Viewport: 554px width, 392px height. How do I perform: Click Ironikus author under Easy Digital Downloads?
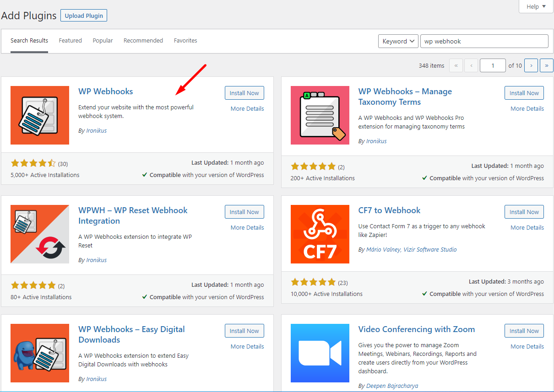pyautogui.click(x=96, y=379)
